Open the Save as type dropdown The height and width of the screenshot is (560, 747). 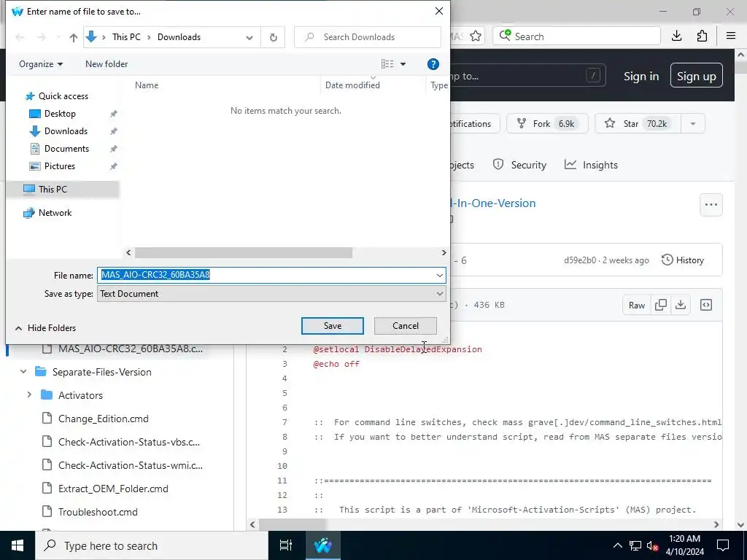coord(271,294)
